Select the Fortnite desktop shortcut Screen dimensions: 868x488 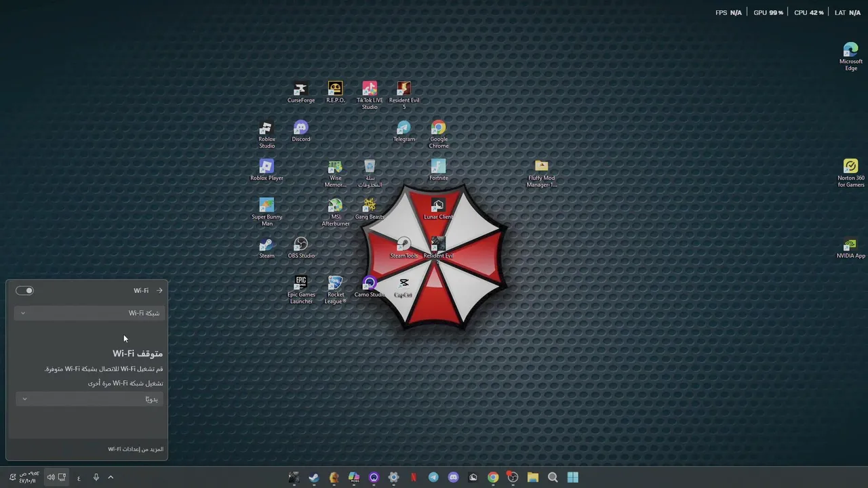tap(438, 170)
